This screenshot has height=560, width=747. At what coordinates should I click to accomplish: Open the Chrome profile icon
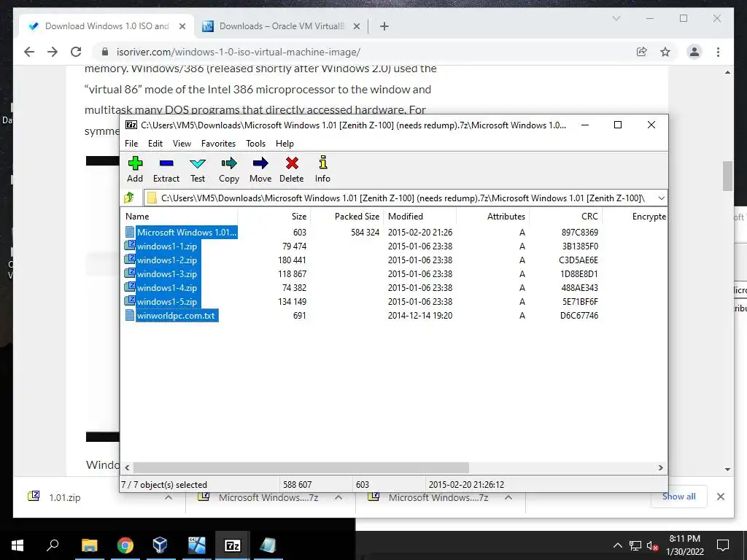click(x=694, y=52)
